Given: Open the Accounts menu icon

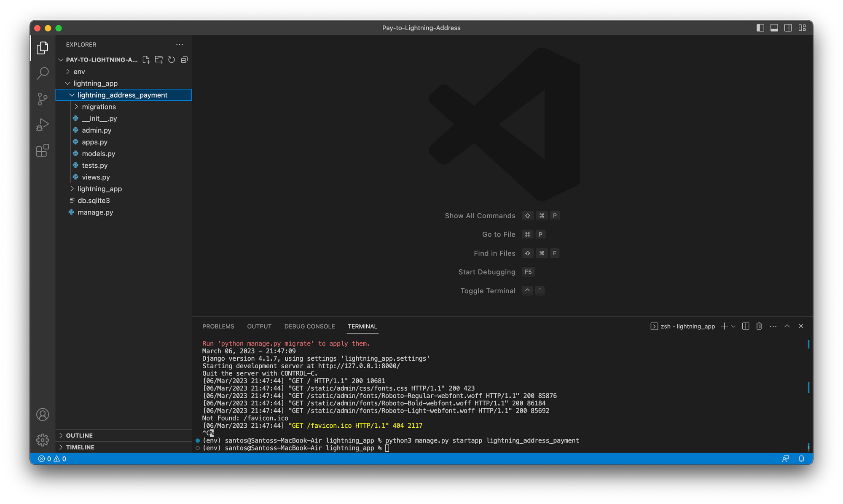Looking at the screenshot, I should (x=43, y=415).
